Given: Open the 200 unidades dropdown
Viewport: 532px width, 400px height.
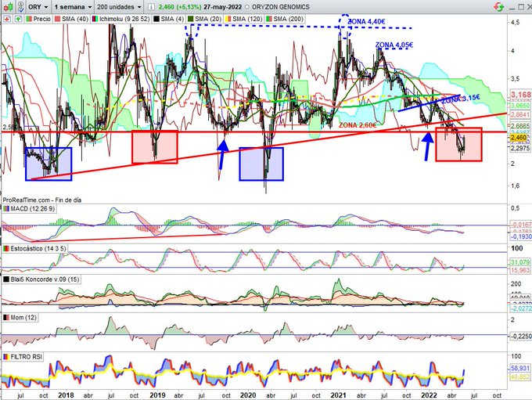Looking at the screenshot, I should (118, 7).
